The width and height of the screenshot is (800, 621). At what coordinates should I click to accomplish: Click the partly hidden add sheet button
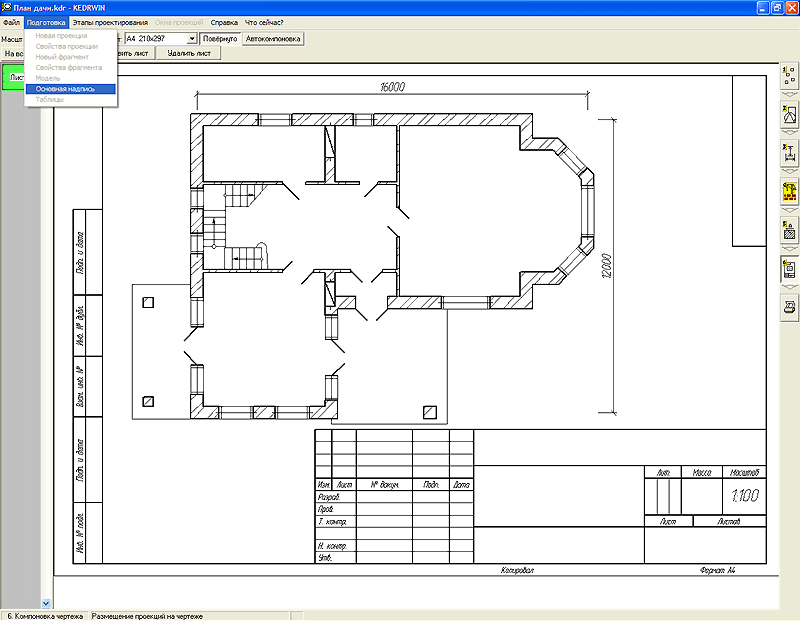[135, 53]
